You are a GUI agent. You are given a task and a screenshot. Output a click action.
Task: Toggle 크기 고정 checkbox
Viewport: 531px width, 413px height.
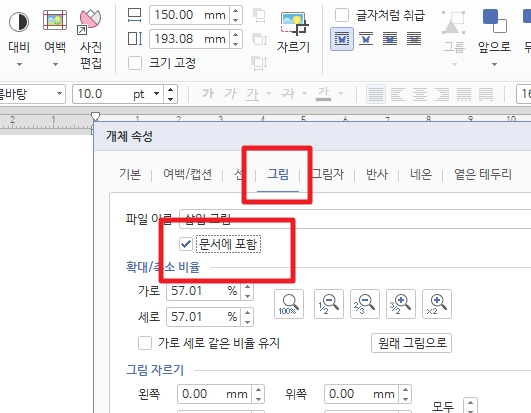click(x=135, y=63)
